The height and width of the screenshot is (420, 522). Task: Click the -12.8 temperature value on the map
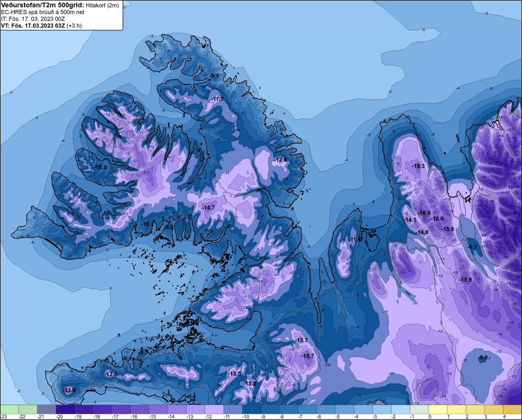281,160
